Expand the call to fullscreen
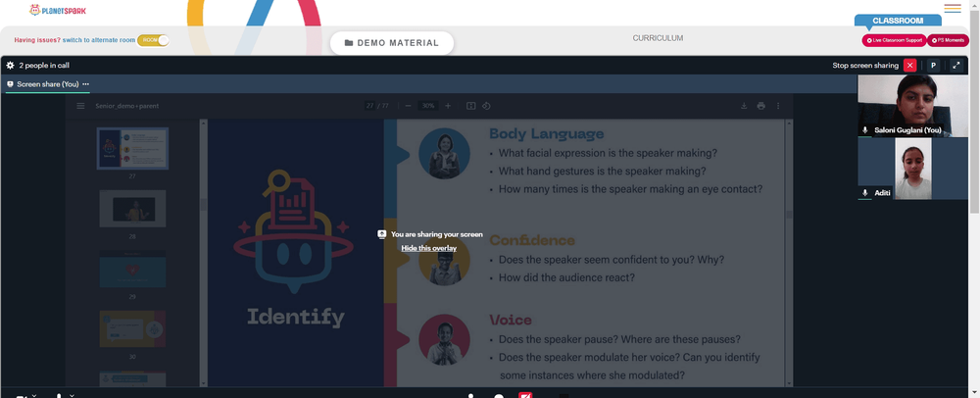Screen dimensions: 980x398 (956, 65)
